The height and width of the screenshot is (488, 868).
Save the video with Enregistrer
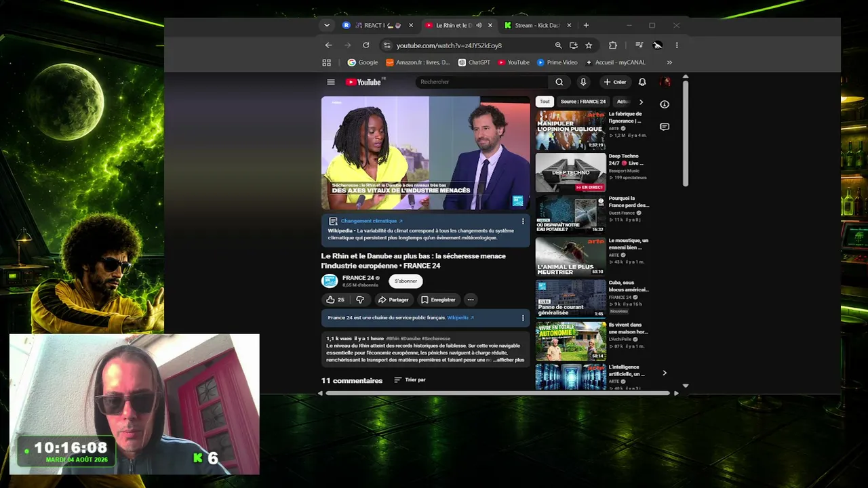point(438,300)
